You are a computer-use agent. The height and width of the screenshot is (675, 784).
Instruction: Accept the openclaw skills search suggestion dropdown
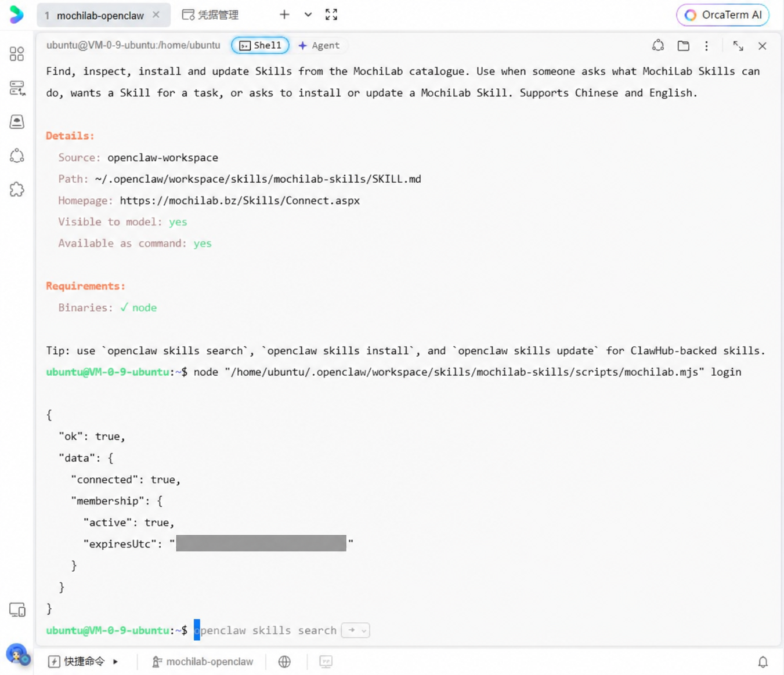tap(356, 630)
